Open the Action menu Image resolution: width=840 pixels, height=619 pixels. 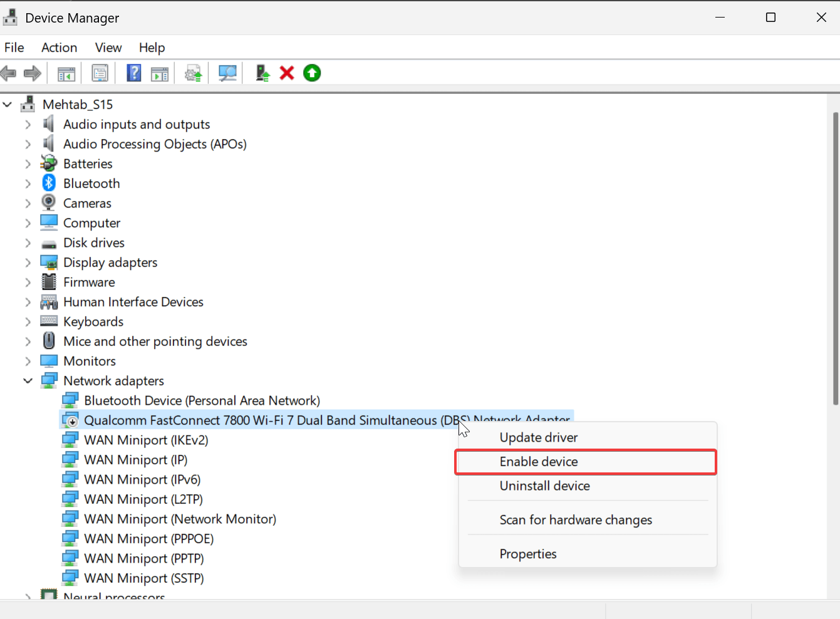click(60, 48)
